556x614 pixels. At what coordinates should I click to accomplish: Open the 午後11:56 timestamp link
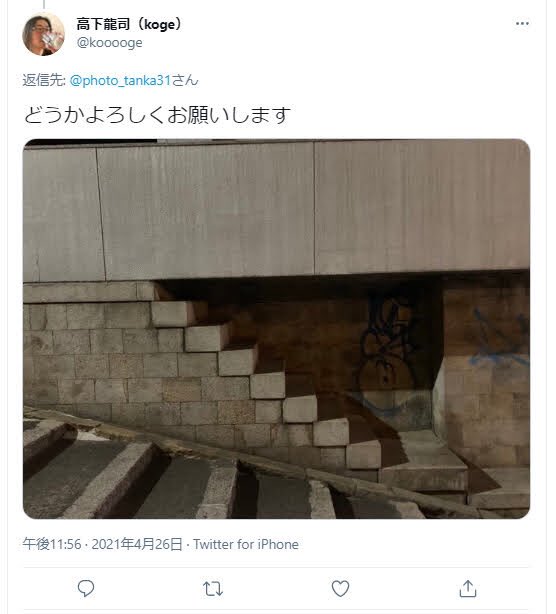click(x=52, y=544)
